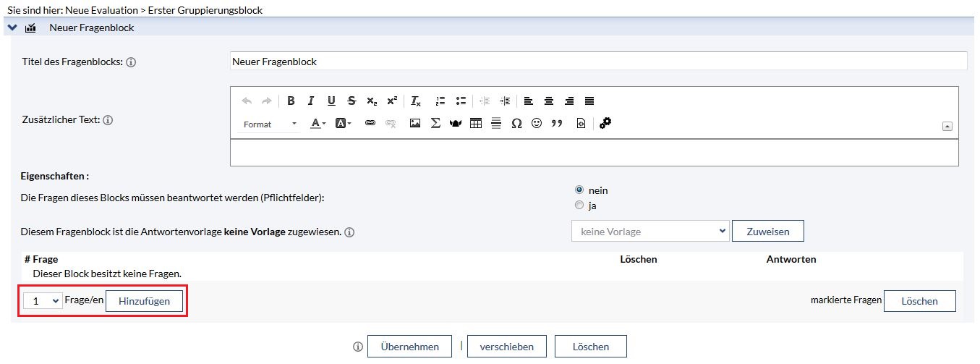Click the Titel des Fragenblocks input field
Viewport: 980px width, 364px height.
pyautogui.click(x=597, y=62)
